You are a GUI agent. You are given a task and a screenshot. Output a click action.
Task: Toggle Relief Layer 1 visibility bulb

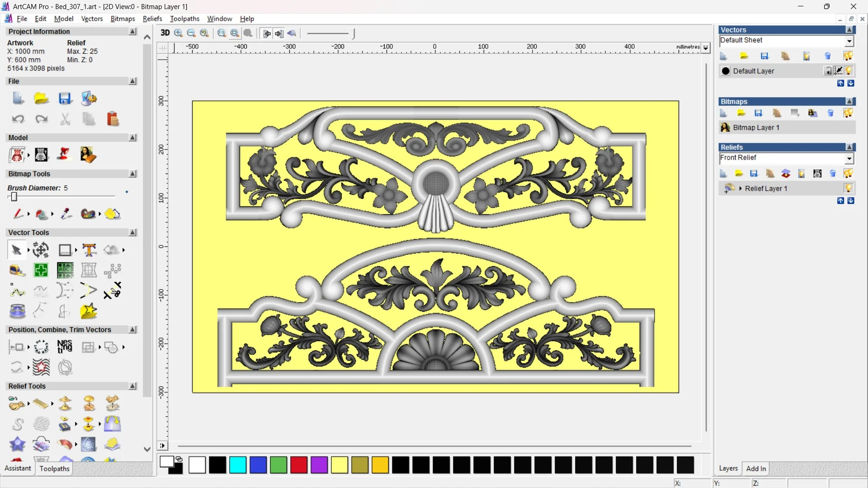point(848,188)
